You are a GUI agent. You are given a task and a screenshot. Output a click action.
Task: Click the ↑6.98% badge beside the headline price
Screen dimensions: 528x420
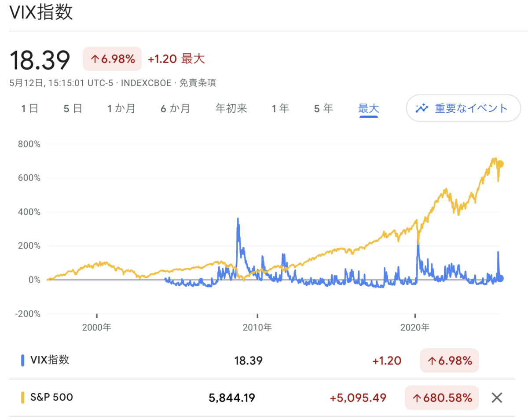[112, 59]
